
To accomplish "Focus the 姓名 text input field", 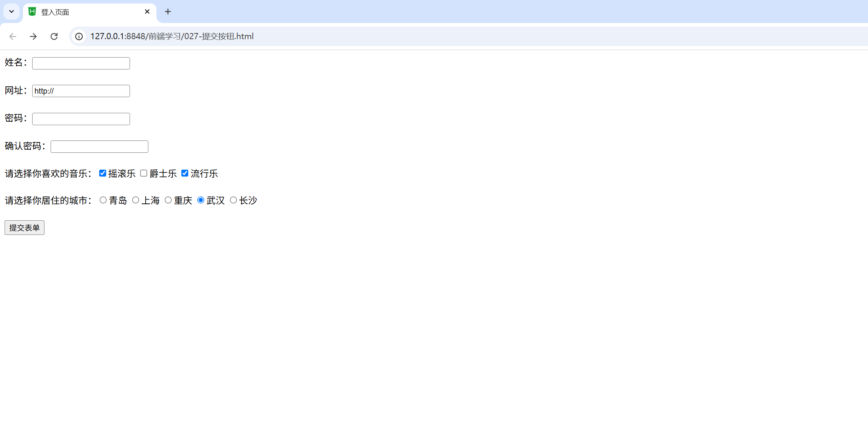I will (81, 63).
